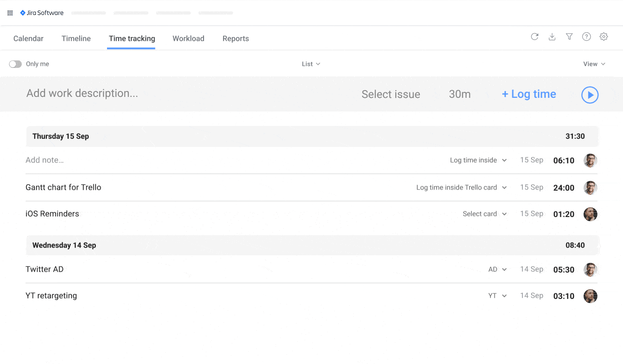Open the Select card dropdown for iOS Reminders
This screenshot has width=623, height=364.
point(485,214)
